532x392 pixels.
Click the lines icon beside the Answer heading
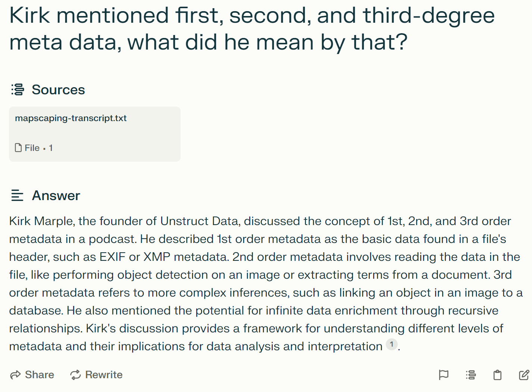coord(17,195)
